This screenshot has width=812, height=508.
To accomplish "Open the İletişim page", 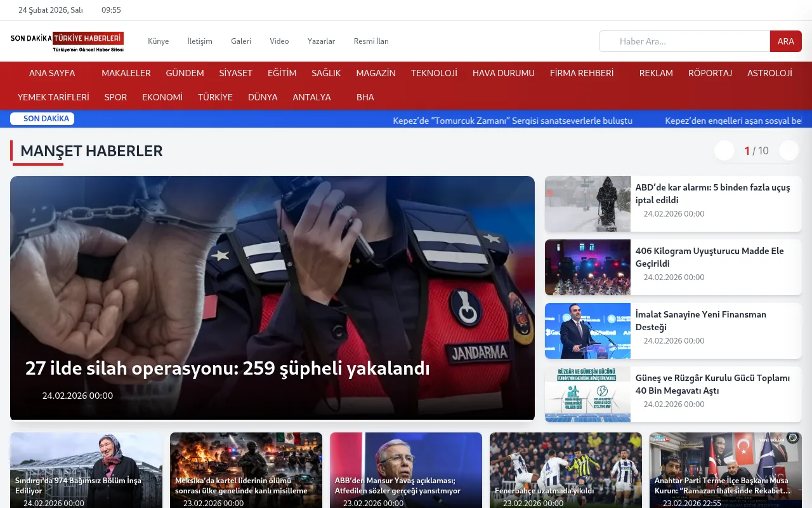I will click(x=200, y=41).
